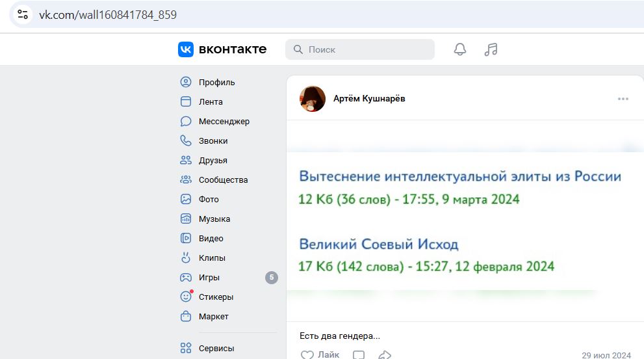
Task: Click the Сервисы grid icon
Action: pos(186,348)
